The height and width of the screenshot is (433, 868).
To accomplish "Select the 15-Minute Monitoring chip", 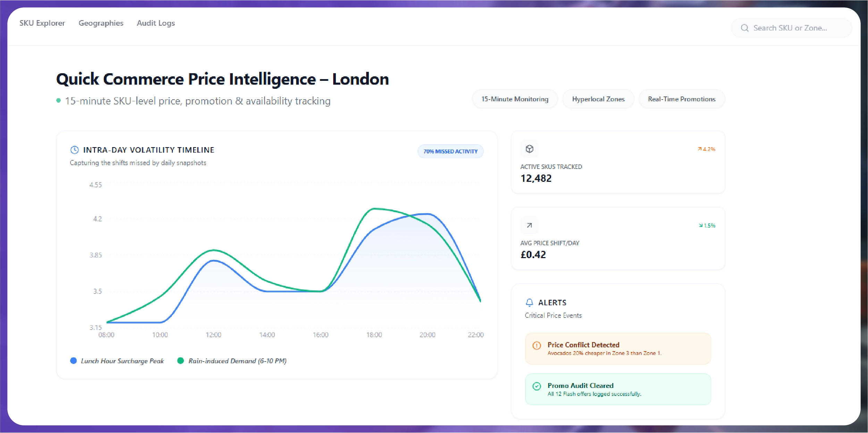I will coord(515,99).
